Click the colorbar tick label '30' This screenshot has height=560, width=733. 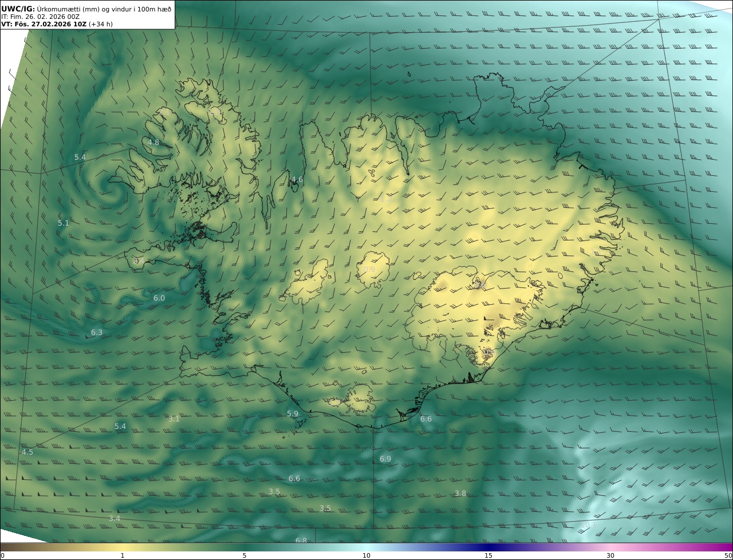[x=610, y=555]
